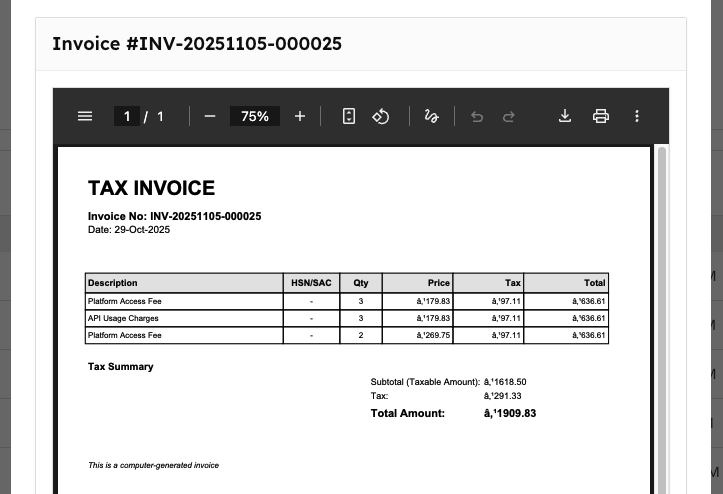Click the TAX INVOICE heading
Screen dimensions: 723x494
coord(151,188)
